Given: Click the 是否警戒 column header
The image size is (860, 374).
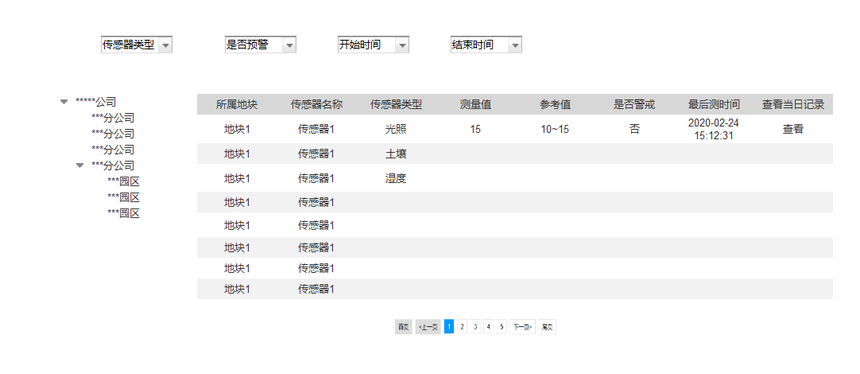Looking at the screenshot, I should click(x=634, y=104).
